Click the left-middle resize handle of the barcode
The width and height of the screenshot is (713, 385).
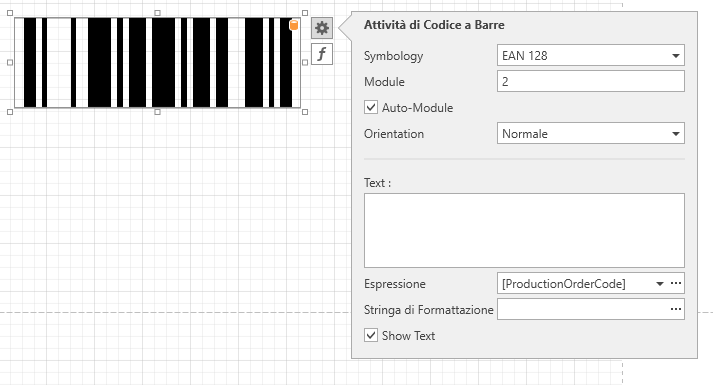coord(10,63)
